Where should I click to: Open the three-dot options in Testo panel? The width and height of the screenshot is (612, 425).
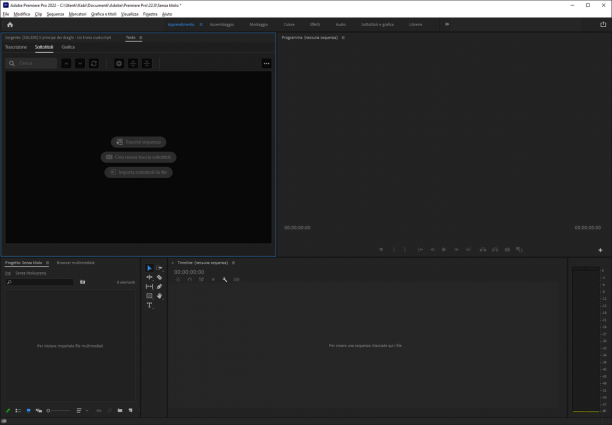[x=267, y=63]
